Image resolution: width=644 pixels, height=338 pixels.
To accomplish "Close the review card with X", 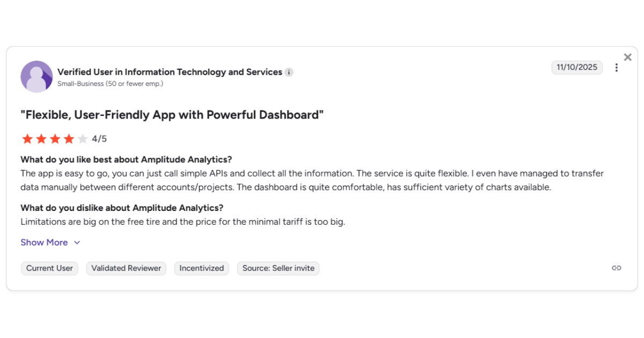I will (627, 57).
